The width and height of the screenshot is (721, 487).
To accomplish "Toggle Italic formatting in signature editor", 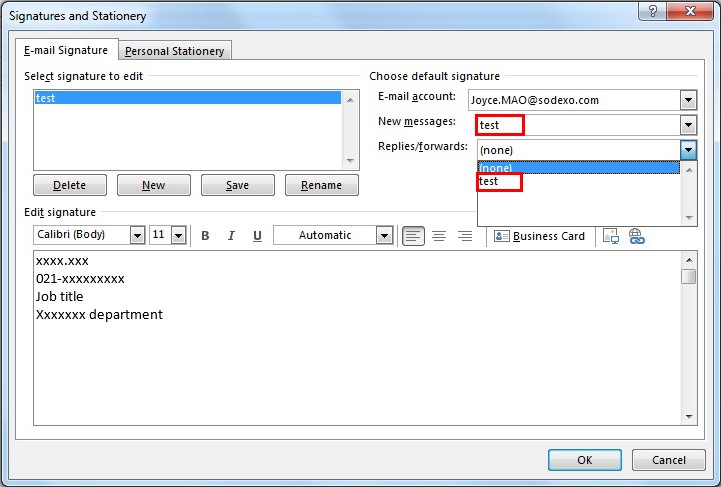I will [x=231, y=235].
